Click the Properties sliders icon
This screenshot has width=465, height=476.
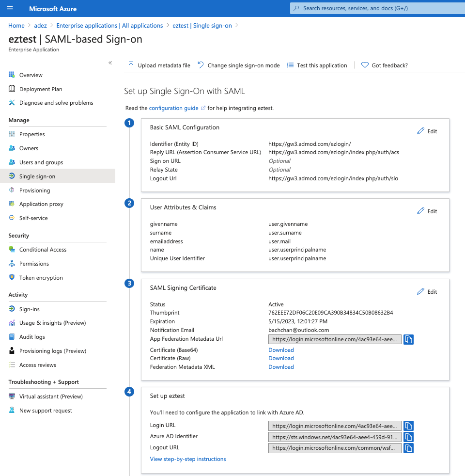pyautogui.click(x=12, y=134)
